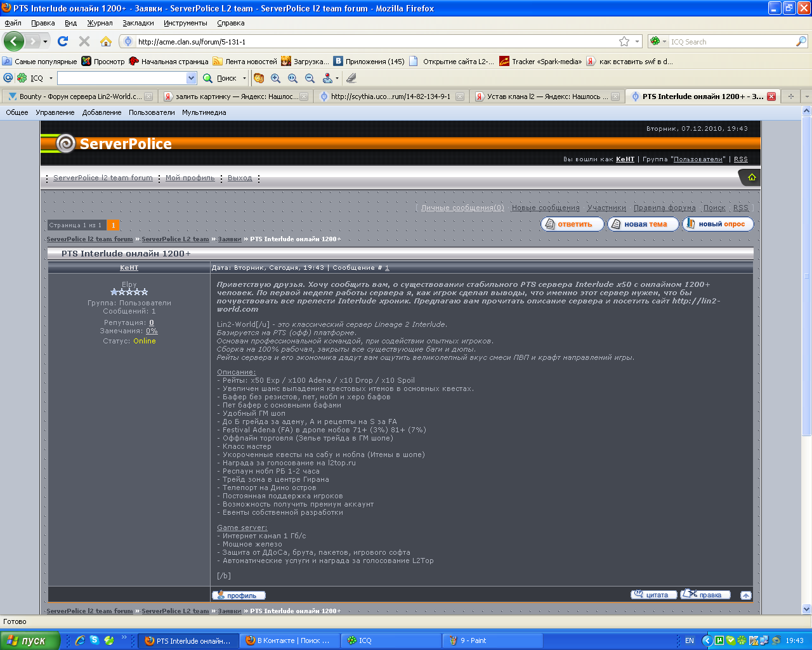Click the zoom in magnifier on ICQ toolbar
812x650 pixels.
[276, 78]
